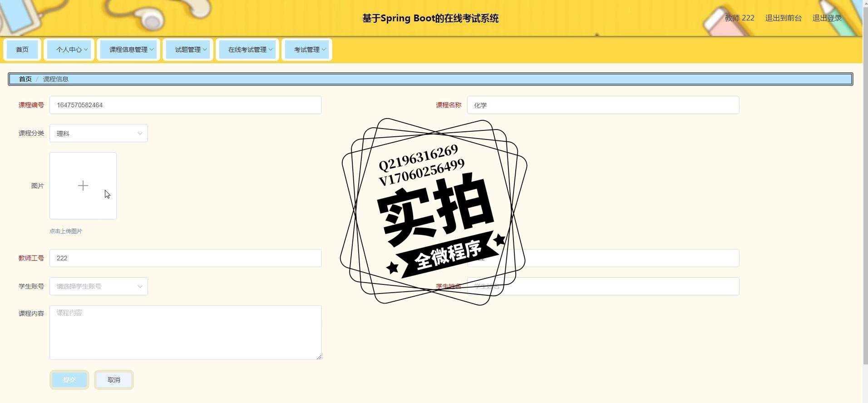The width and height of the screenshot is (868, 403).
Task: Open the 首页 menu item
Action: [x=22, y=50]
